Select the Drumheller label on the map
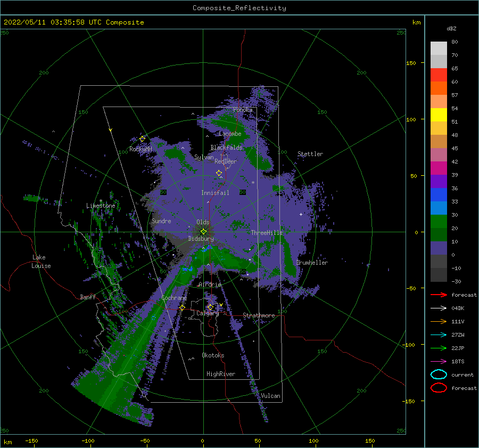Viewport: 479px width, 448px height. click(312, 263)
